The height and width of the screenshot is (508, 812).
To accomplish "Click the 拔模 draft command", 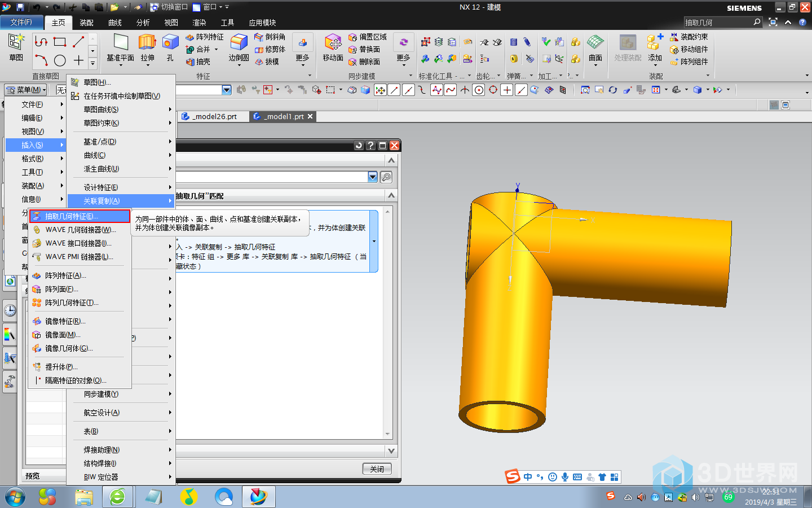I will tap(267, 62).
